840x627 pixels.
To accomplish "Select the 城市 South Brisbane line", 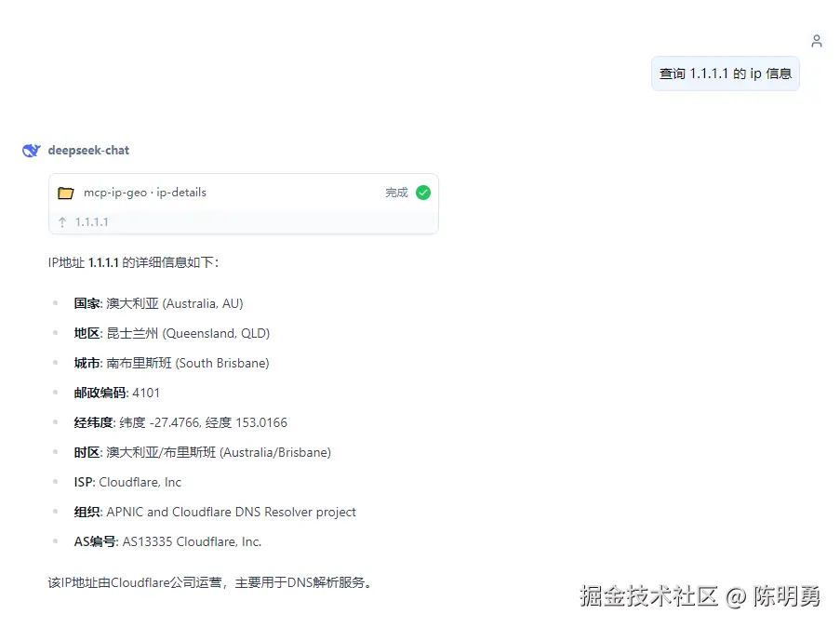I will click(171, 364).
